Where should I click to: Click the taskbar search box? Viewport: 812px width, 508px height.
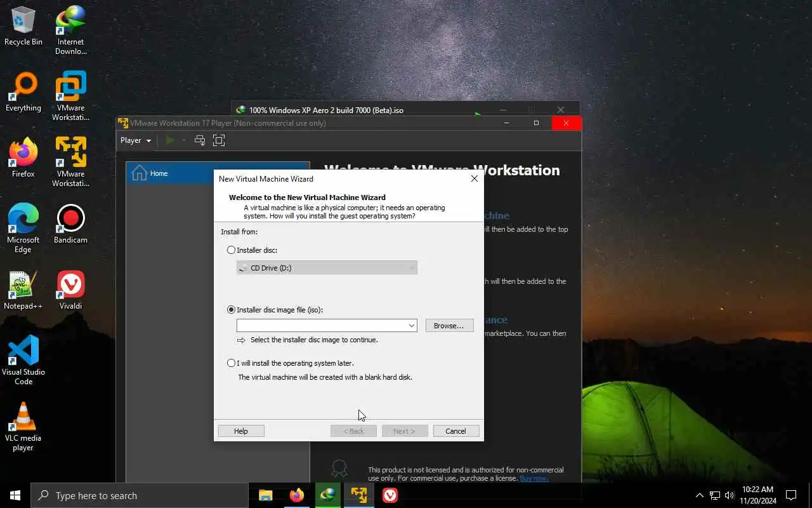point(140,495)
